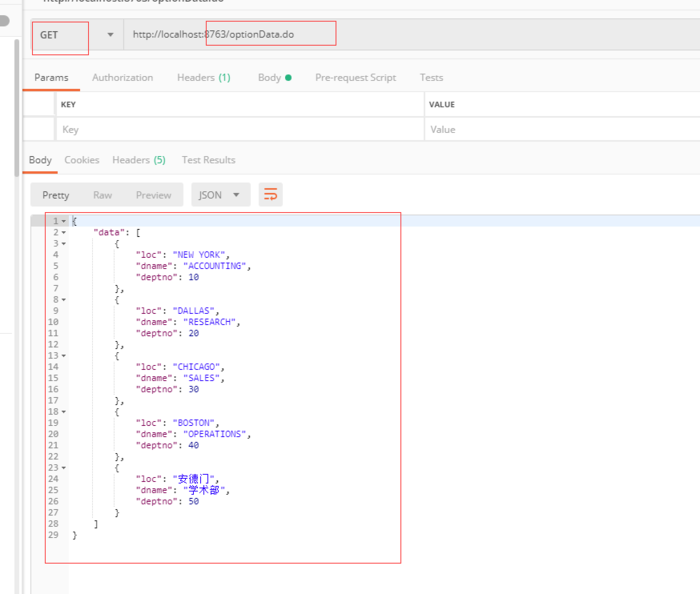This screenshot has width=700, height=594.
Task: Select the Preview view button
Action: click(154, 195)
